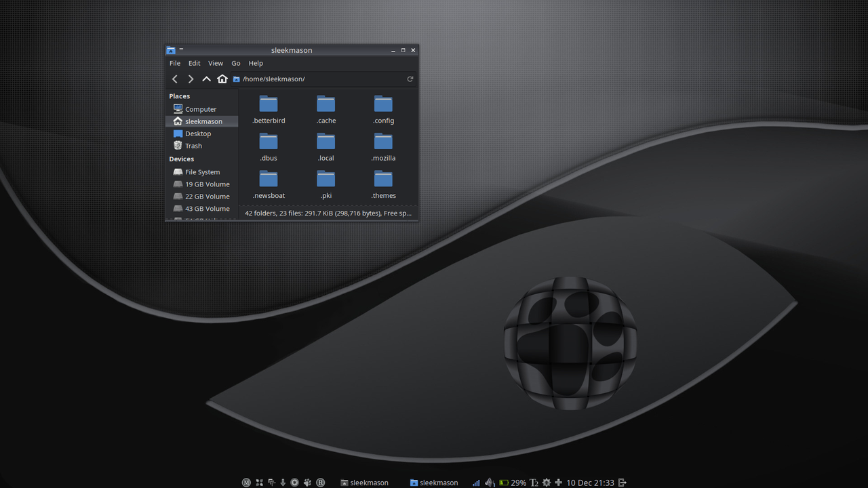
Task: Open the File menu
Action: pyautogui.click(x=175, y=63)
